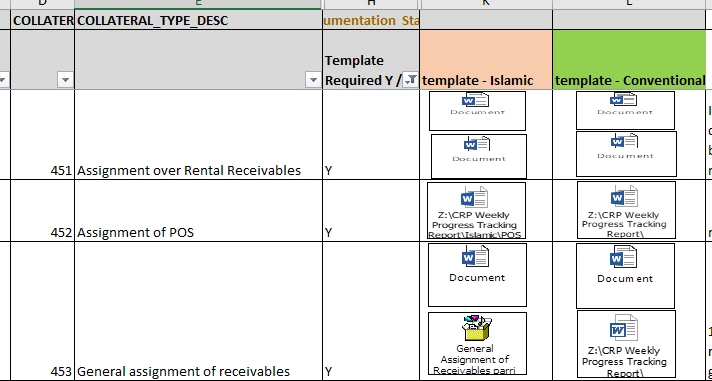Viewport: 712px width, 381px height.
Task: Open the second Islamic Word document for row 451
Action: pos(479,156)
